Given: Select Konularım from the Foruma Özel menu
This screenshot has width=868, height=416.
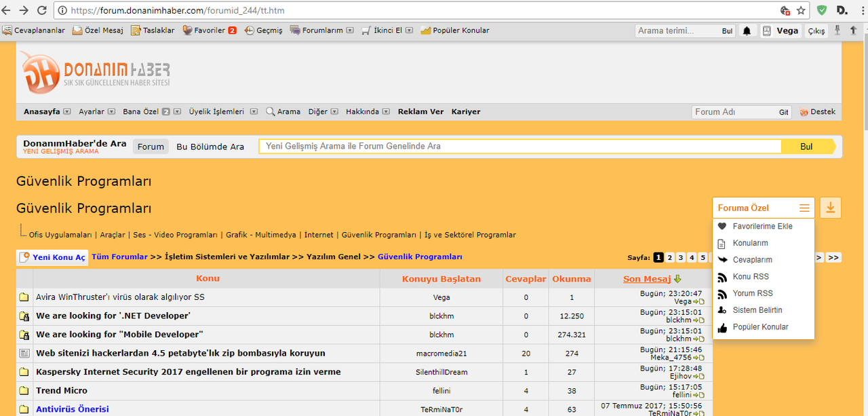Looking at the screenshot, I should coord(751,243).
